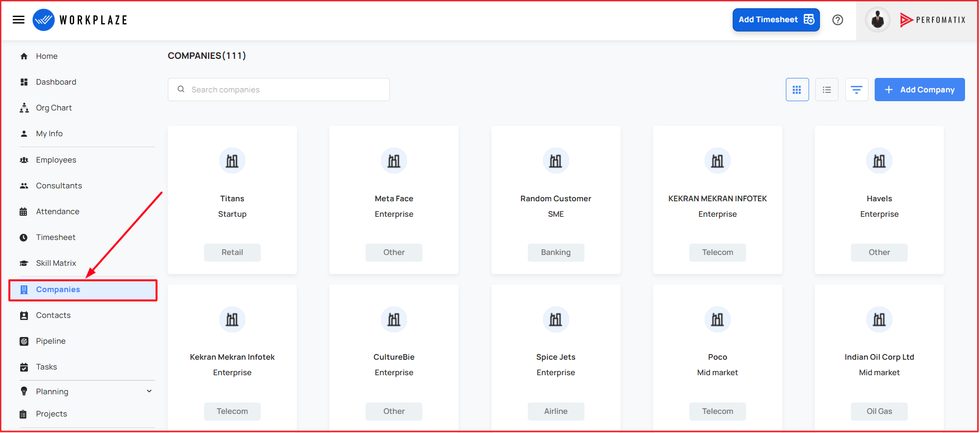Open the help question mark icon
980x433 pixels.
(837, 20)
